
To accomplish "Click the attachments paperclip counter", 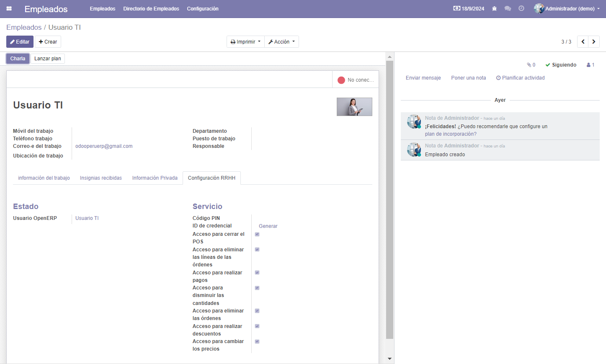I will point(531,65).
